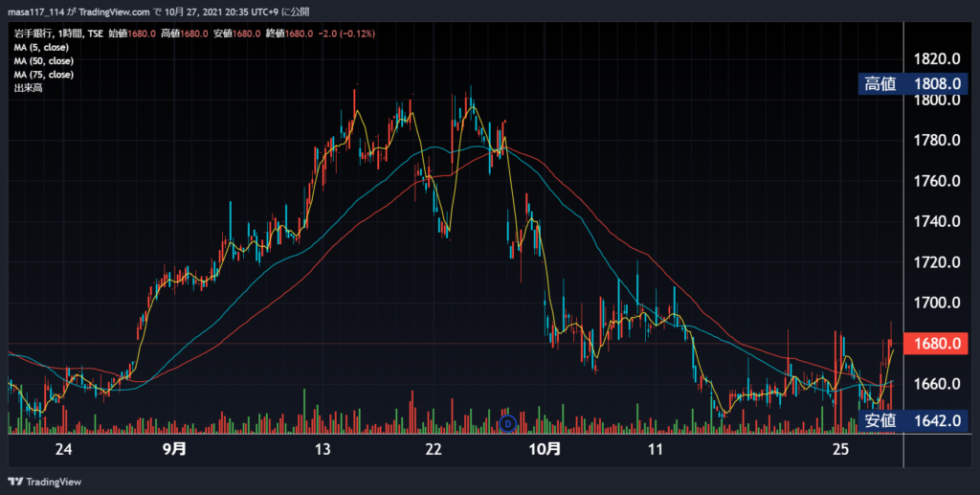Click the 9月 date axis label
The height and width of the screenshot is (495, 980).
click(x=174, y=449)
